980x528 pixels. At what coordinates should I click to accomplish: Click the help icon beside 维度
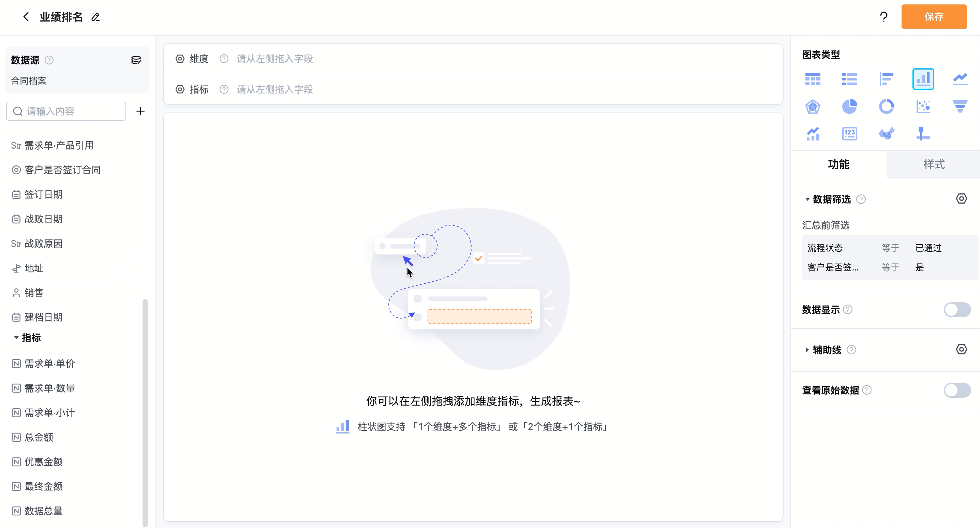click(x=224, y=59)
